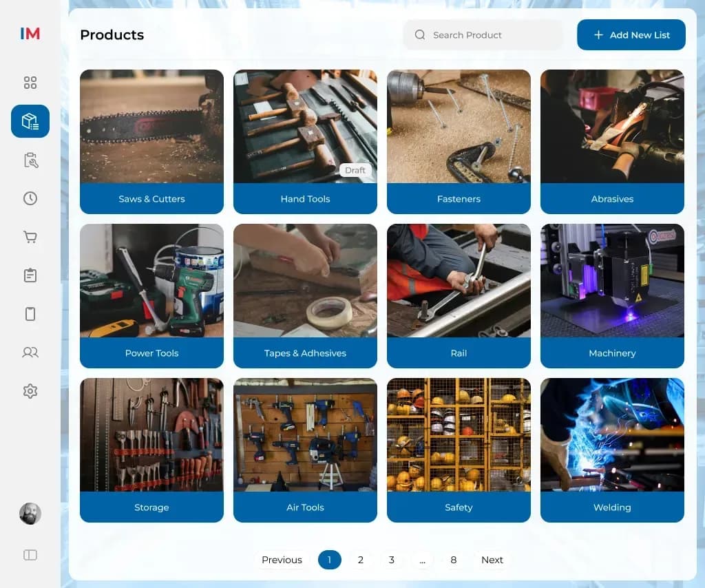Go to page 2

pyautogui.click(x=361, y=560)
